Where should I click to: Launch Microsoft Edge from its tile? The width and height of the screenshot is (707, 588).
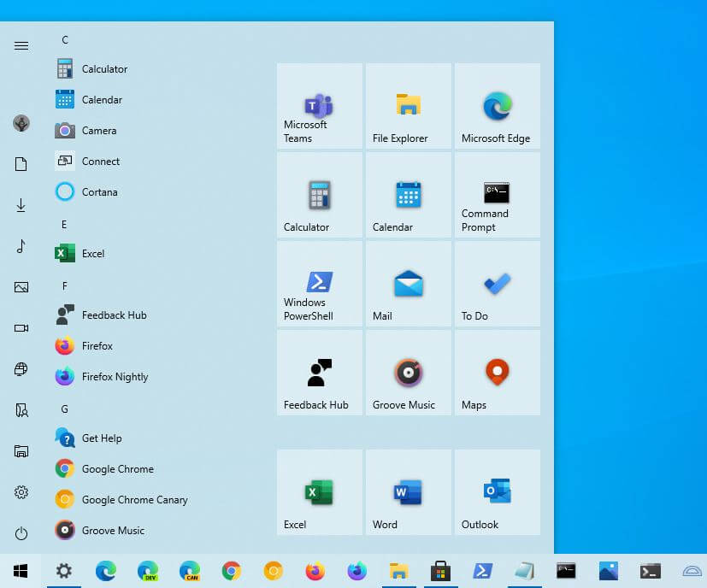498,106
